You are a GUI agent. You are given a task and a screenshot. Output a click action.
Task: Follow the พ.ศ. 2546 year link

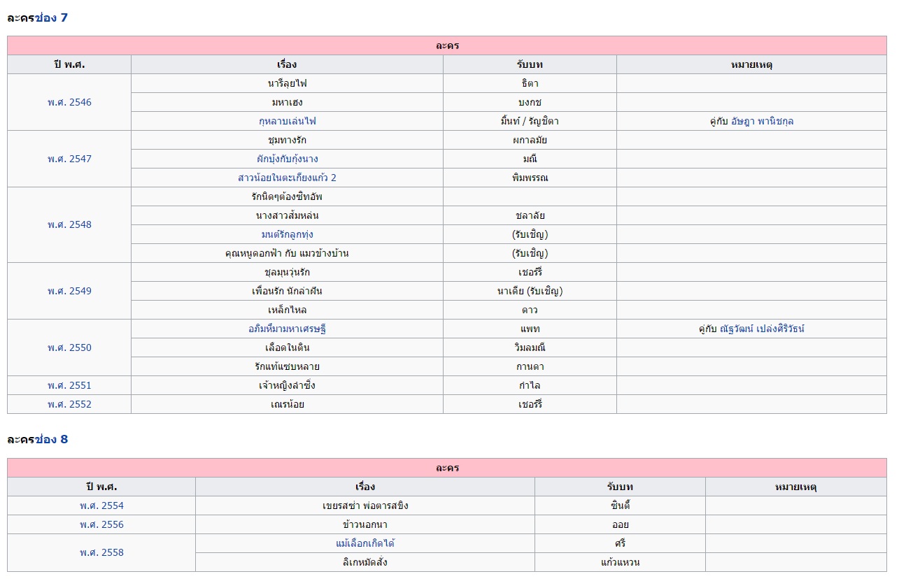(x=69, y=102)
